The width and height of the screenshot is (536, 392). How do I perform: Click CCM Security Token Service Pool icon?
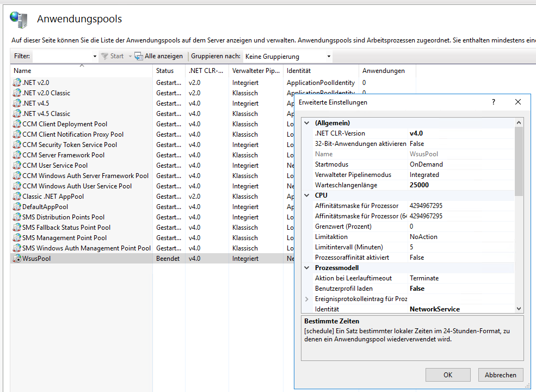coord(17,144)
